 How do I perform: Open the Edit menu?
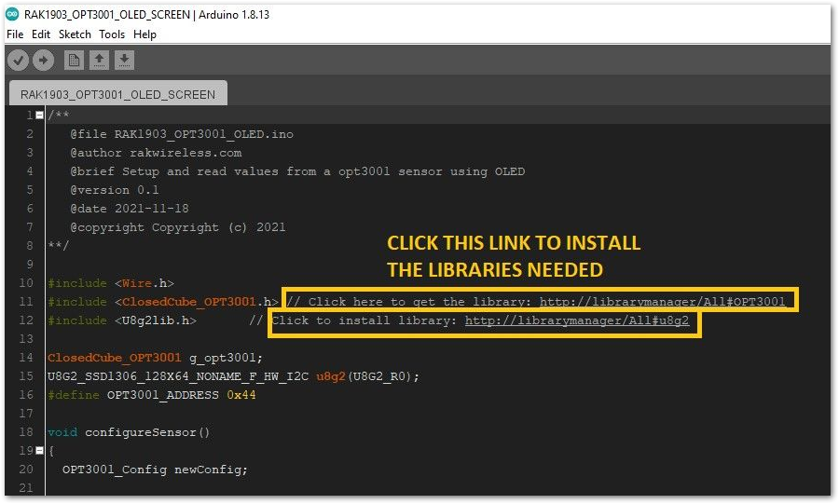pyautogui.click(x=41, y=34)
